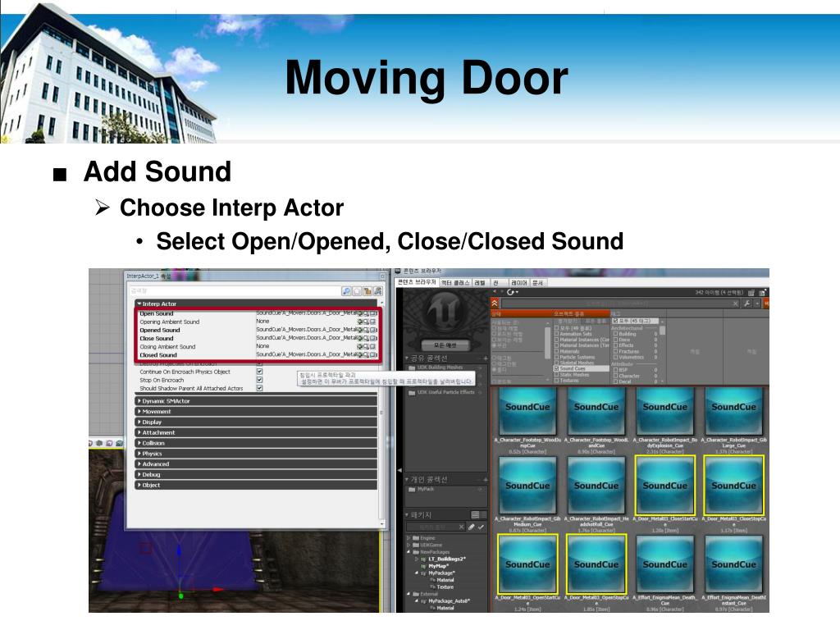Viewport: 840px width, 630px height.
Task: Click the Unreal logo in the Content Browser
Action: pyautogui.click(x=445, y=313)
